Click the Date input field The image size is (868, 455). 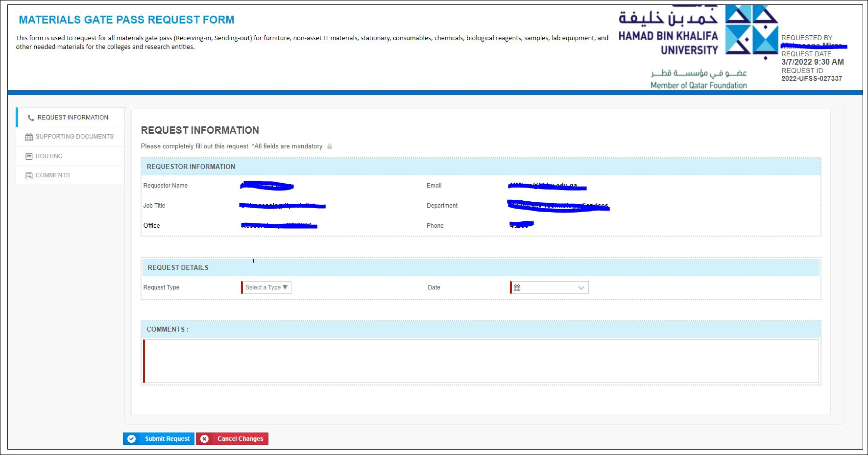click(x=549, y=287)
